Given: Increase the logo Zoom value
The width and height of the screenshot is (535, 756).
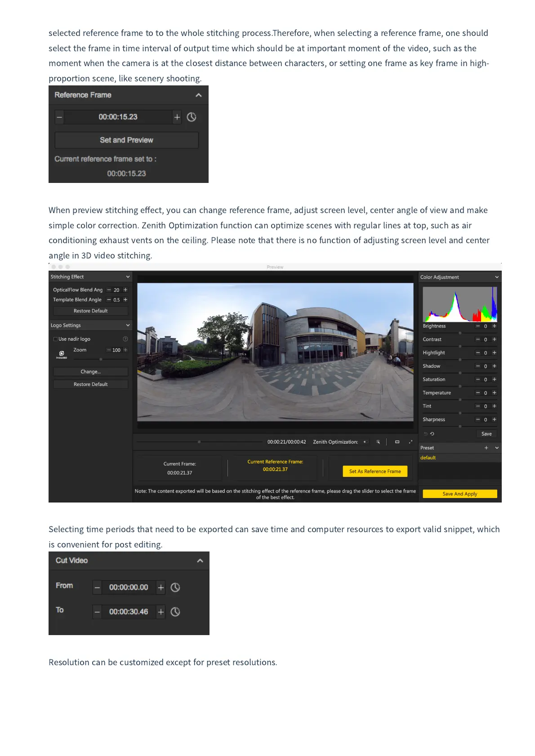Looking at the screenshot, I should [125, 350].
